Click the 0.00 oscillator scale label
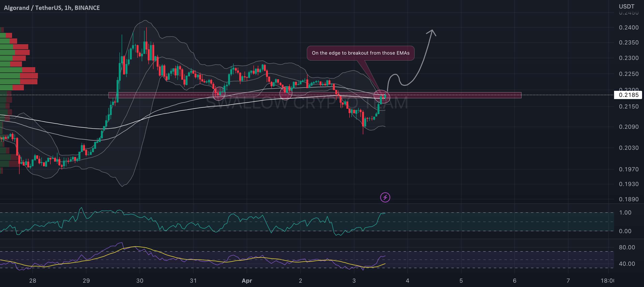This screenshot has height=287, width=644. click(625, 231)
